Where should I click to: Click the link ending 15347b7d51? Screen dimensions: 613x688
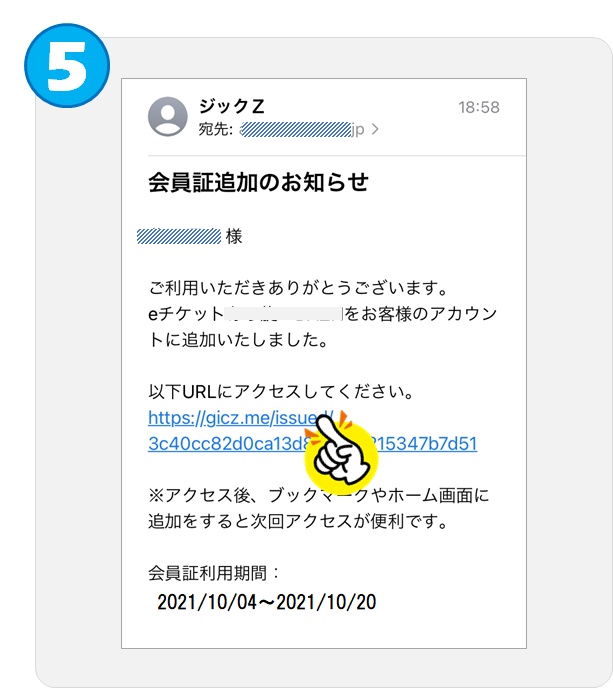pyautogui.click(x=425, y=443)
